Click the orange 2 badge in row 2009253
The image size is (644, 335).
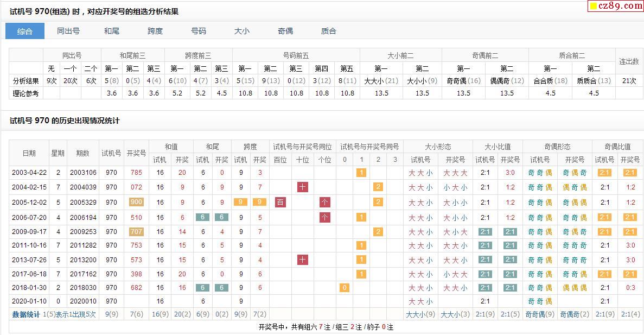[x=378, y=231]
